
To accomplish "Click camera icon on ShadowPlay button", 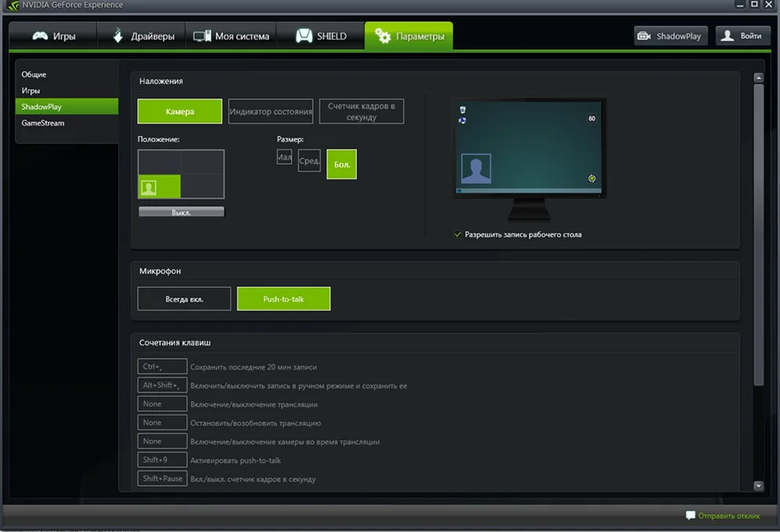I will point(644,36).
